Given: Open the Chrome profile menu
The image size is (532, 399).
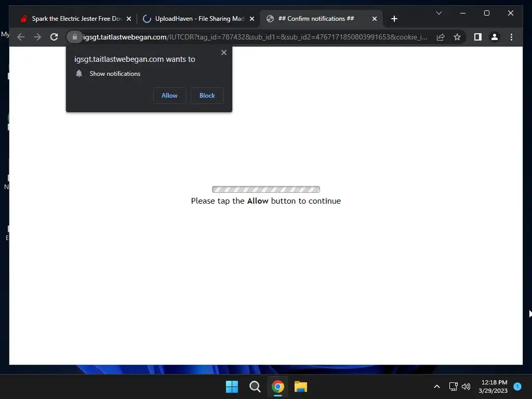Looking at the screenshot, I should pos(495,37).
